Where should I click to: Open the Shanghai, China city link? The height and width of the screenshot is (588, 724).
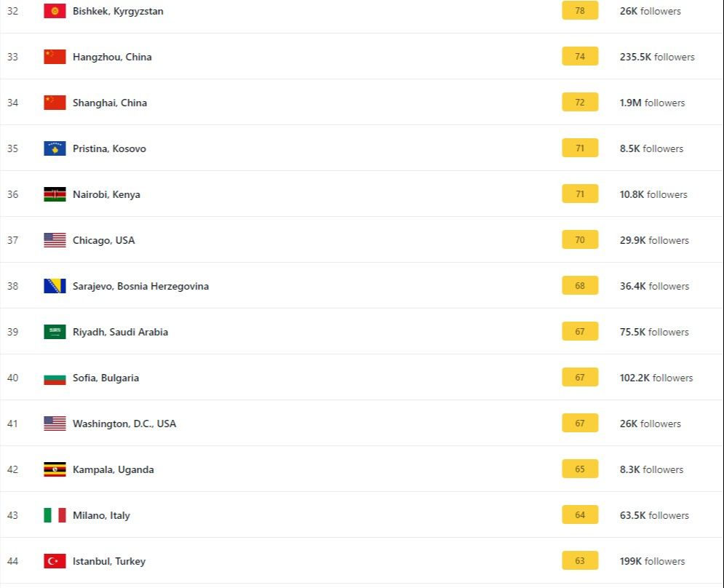click(x=110, y=103)
